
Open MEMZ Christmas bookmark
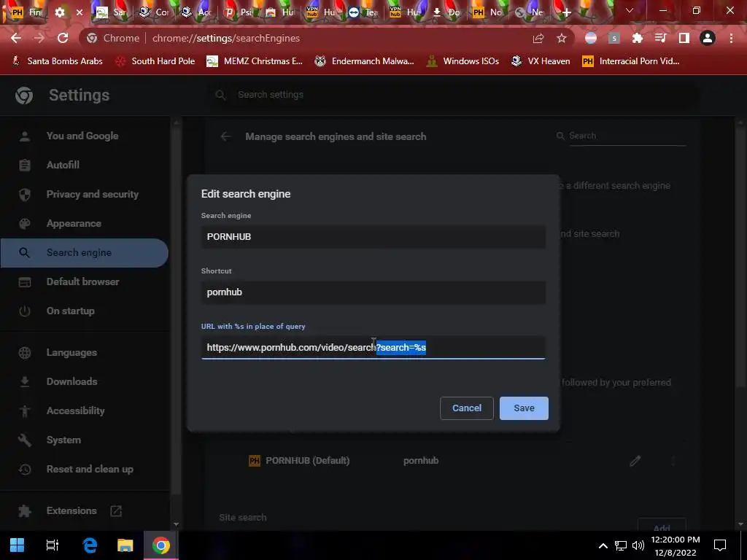tap(255, 61)
